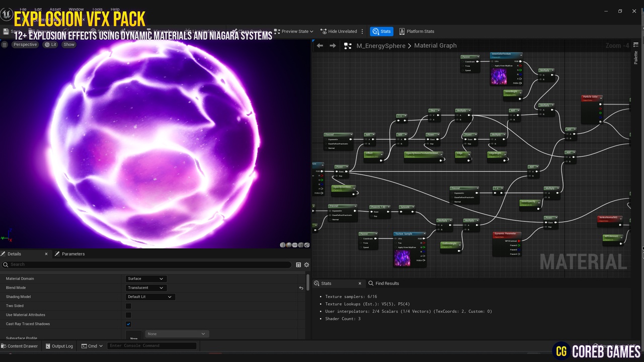This screenshot has height=362, width=644.
Task: Toggle the Platform Stats button
Action: point(417,31)
